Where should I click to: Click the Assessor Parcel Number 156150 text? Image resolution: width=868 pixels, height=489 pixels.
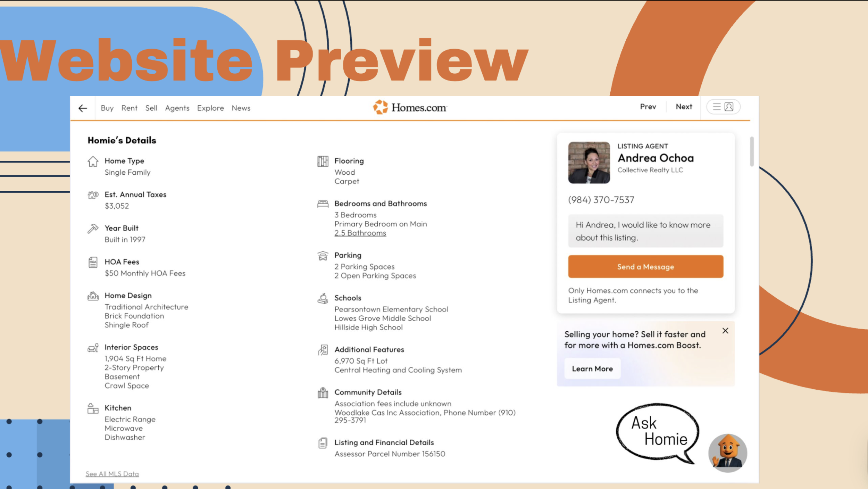(390, 454)
